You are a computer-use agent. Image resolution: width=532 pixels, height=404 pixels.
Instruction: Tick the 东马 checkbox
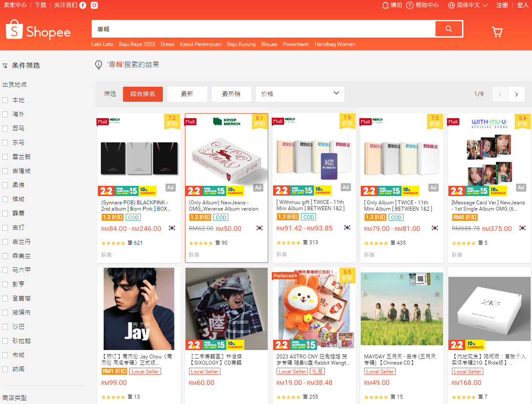(5, 143)
